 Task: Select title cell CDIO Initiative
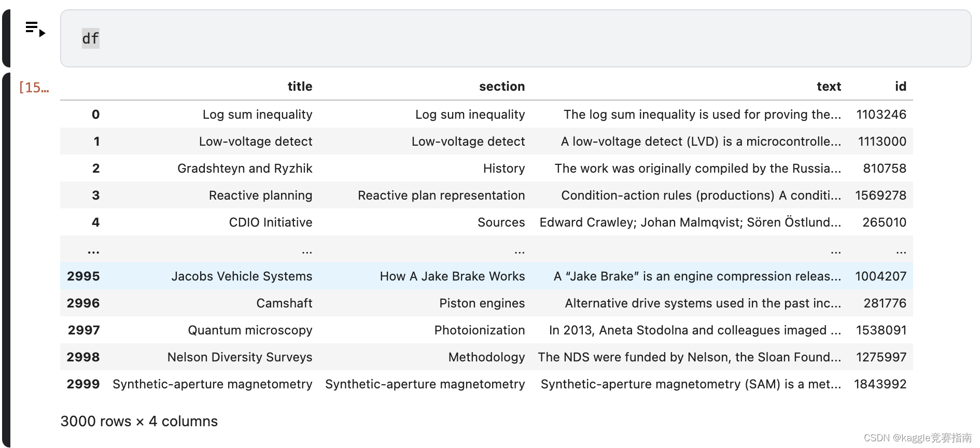click(271, 222)
